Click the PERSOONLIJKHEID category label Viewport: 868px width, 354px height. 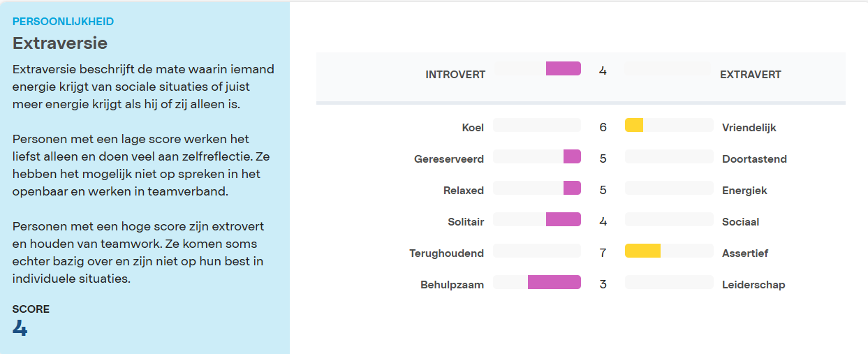pyautogui.click(x=63, y=22)
